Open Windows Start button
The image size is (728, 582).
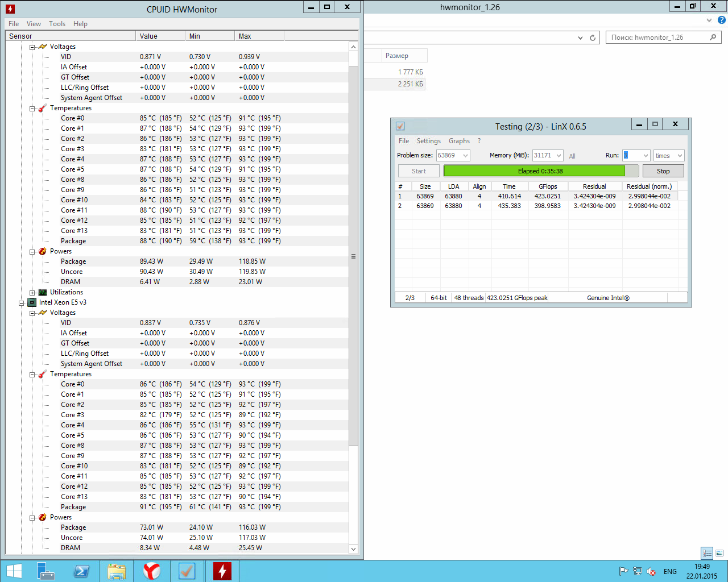click(14, 571)
